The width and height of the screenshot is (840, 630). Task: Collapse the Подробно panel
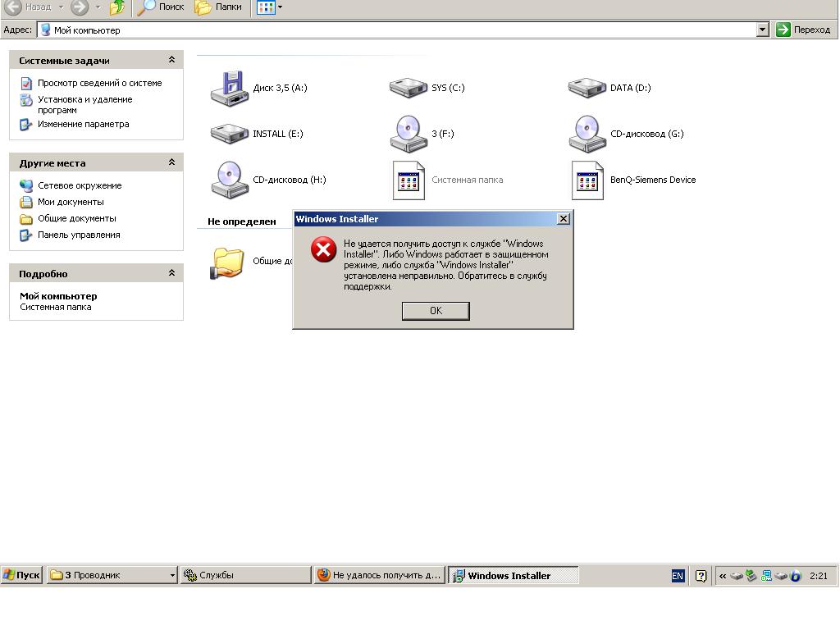pyautogui.click(x=171, y=273)
